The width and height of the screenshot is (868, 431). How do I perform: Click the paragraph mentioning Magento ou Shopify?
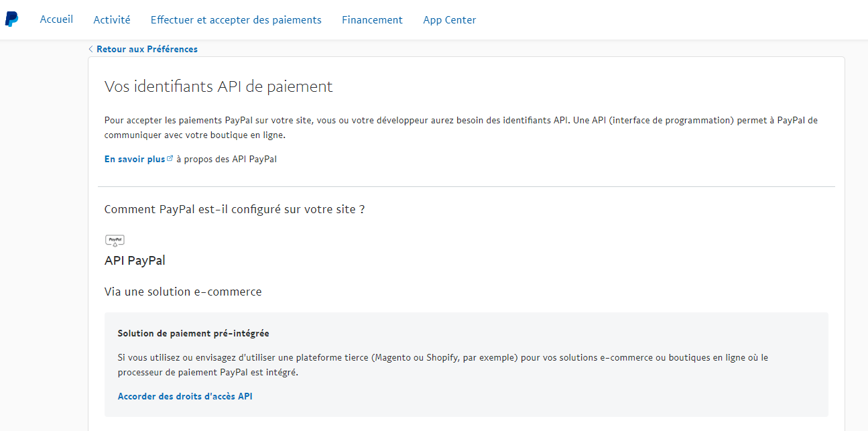click(x=442, y=365)
